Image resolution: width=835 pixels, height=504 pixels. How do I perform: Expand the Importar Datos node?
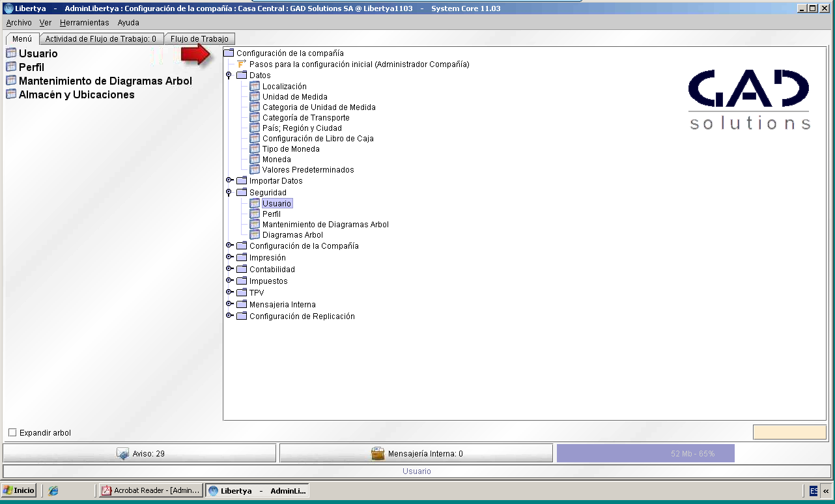229,180
